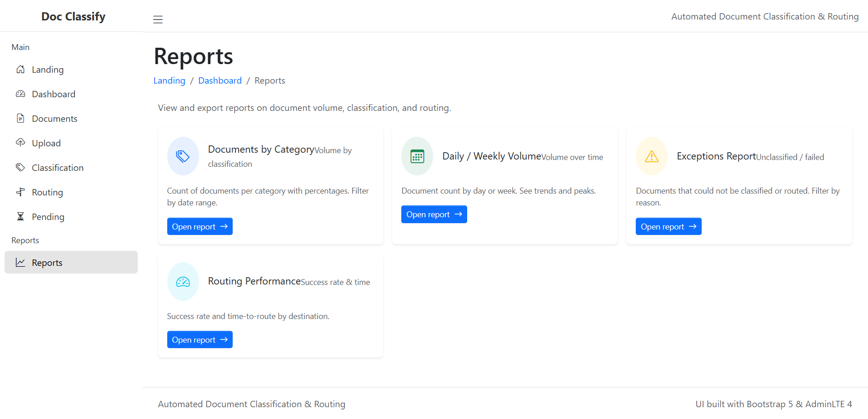Click the Landing breadcrumb link
Viewport: 868px width, 419px height.
coord(169,80)
